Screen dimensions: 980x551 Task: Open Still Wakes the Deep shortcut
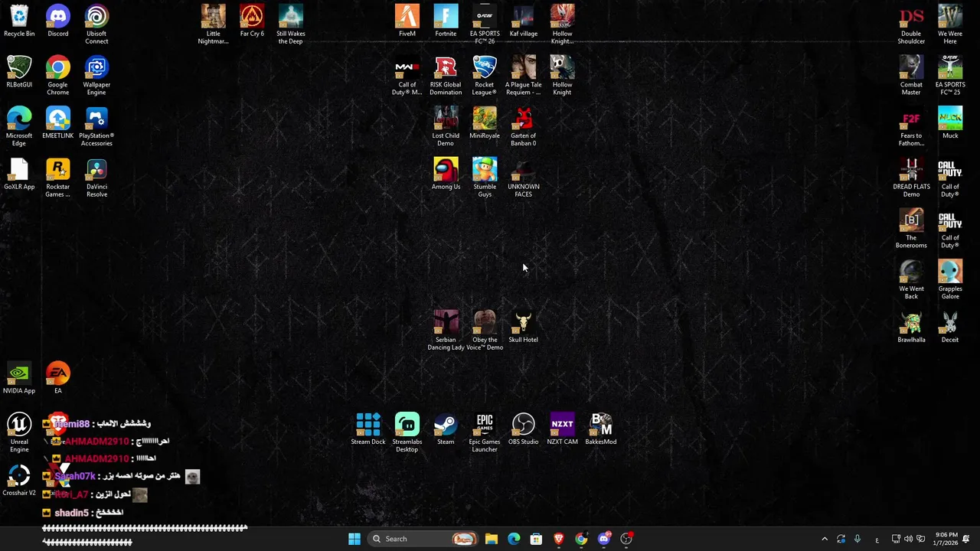click(x=290, y=24)
